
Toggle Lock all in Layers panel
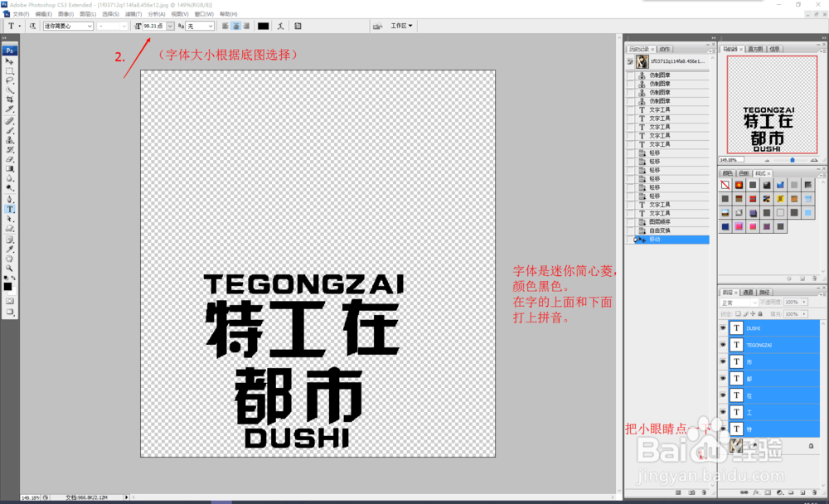(760, 313)
